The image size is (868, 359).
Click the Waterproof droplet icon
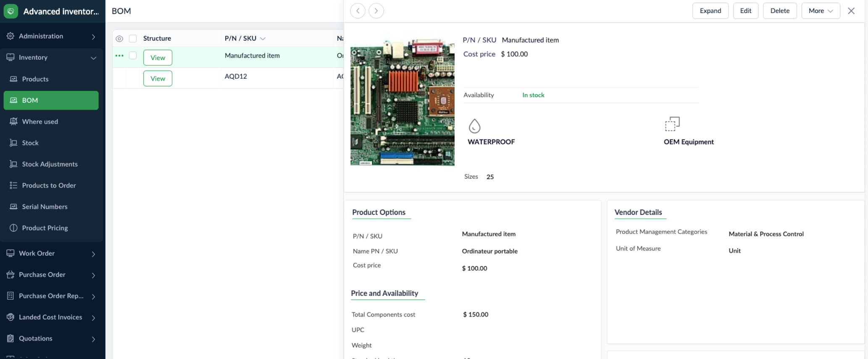tap(474, 126)
